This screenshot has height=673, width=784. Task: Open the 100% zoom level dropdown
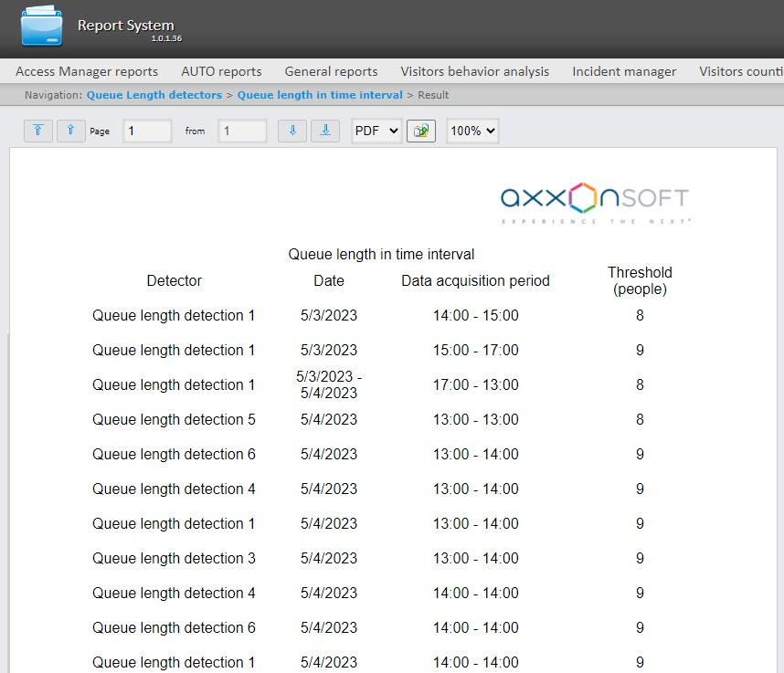point(472,131)
